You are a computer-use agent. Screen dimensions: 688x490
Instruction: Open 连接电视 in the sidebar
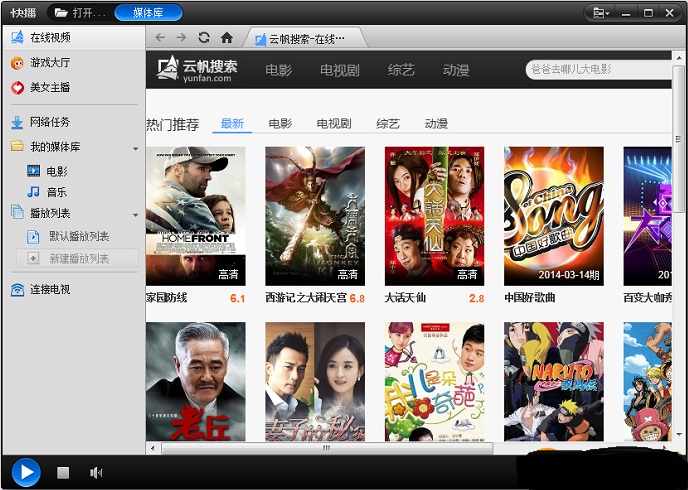point(49,289)
